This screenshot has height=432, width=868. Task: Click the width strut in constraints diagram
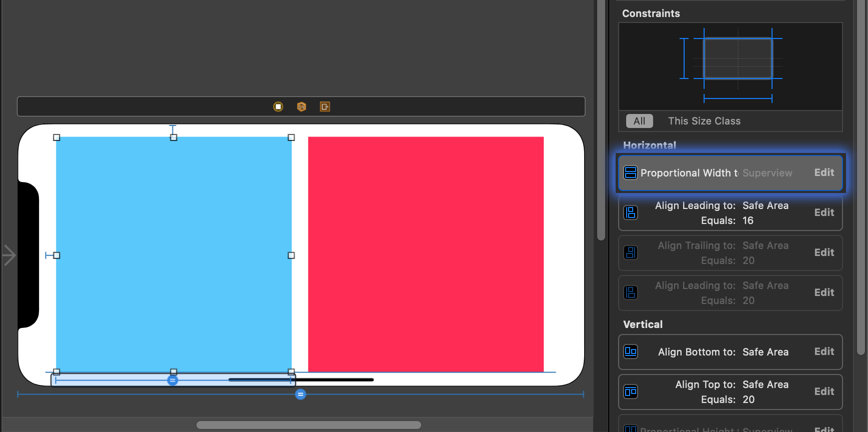point(738,98)
